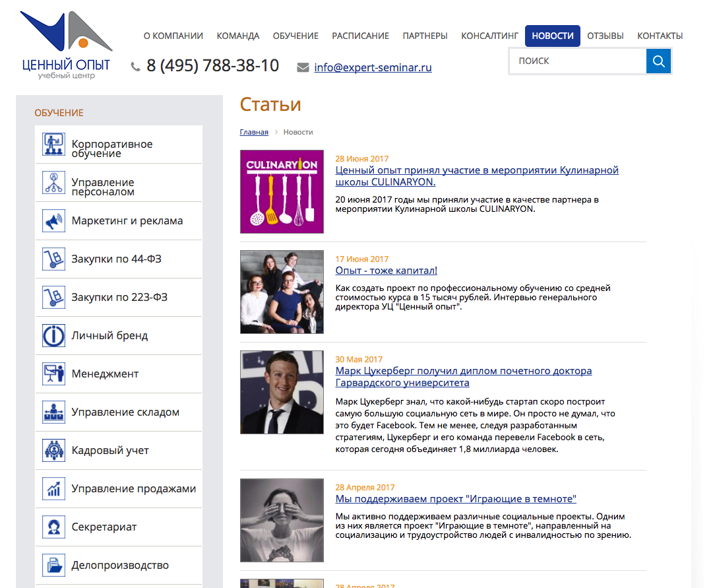The image size is (713, 588).
Task: Click the info icon for Личный бренд
Action: (53, 335)
